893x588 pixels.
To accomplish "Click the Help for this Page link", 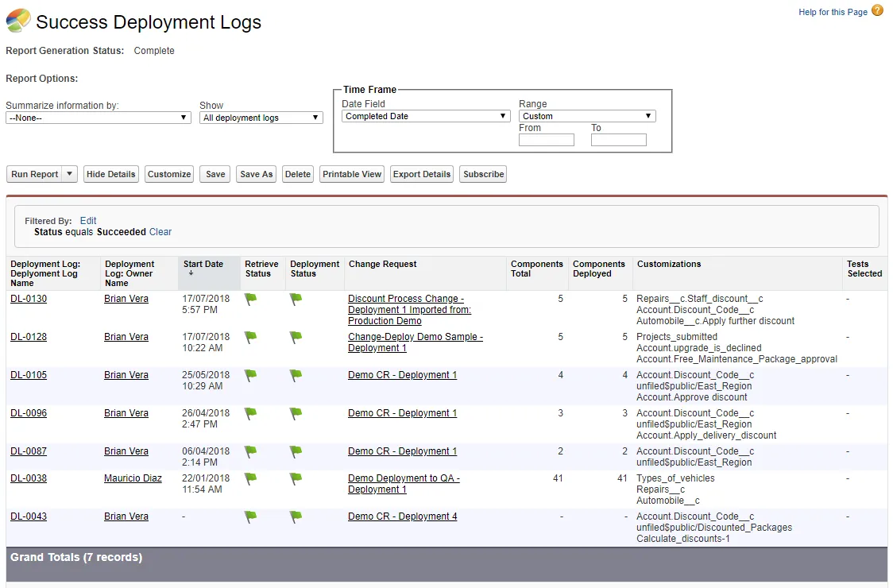I will [x=833, y=12].
